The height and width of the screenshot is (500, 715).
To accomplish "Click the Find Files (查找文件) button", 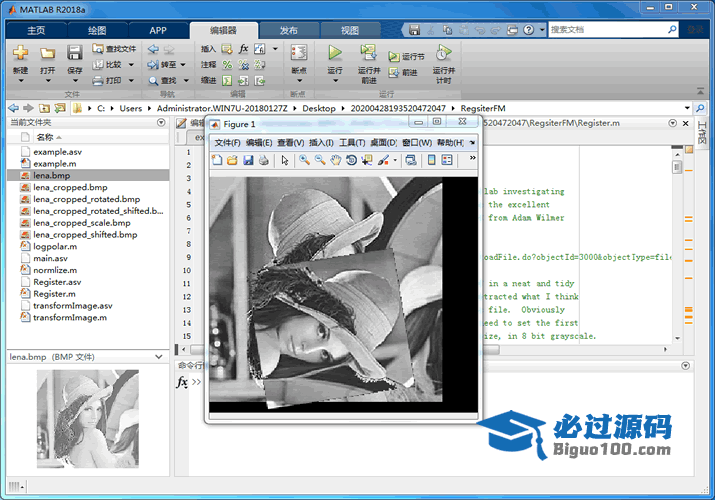I will 113,48.
